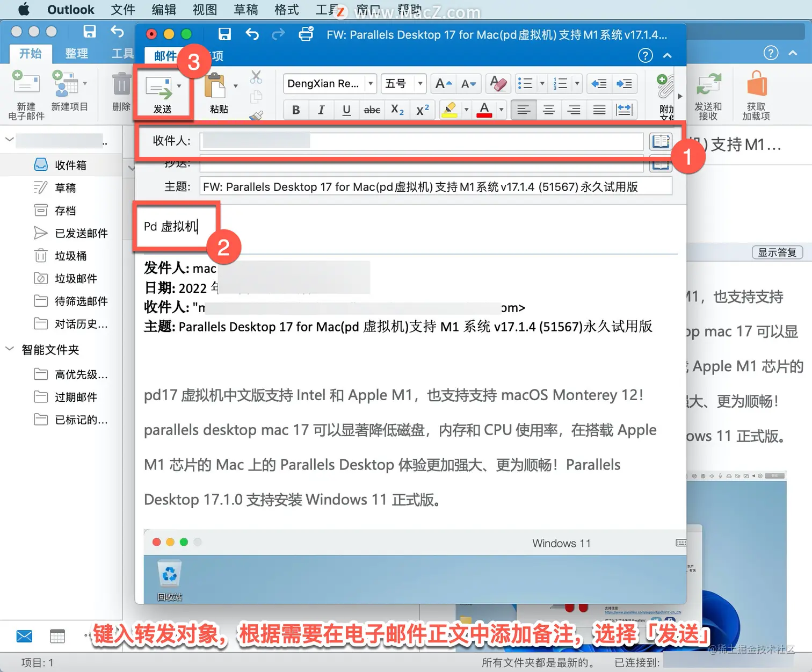Select the 垃圾邮件 junk mail folder
Viewport: 812px width, 672px height.
click(61, 278)
